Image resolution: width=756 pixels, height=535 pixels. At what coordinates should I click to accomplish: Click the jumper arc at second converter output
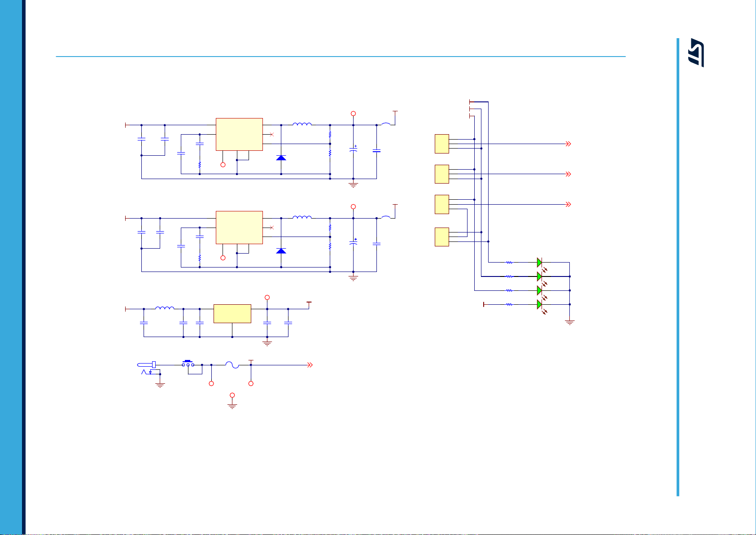coord(386,217)
